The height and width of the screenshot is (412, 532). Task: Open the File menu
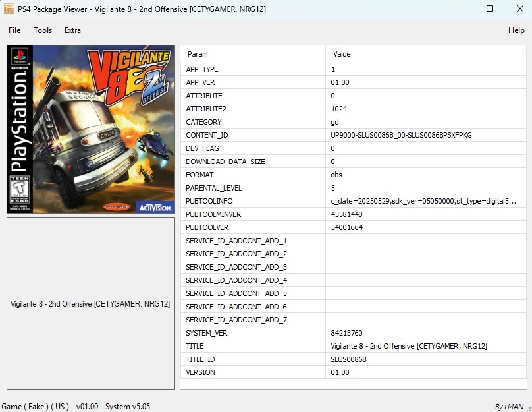14,30
